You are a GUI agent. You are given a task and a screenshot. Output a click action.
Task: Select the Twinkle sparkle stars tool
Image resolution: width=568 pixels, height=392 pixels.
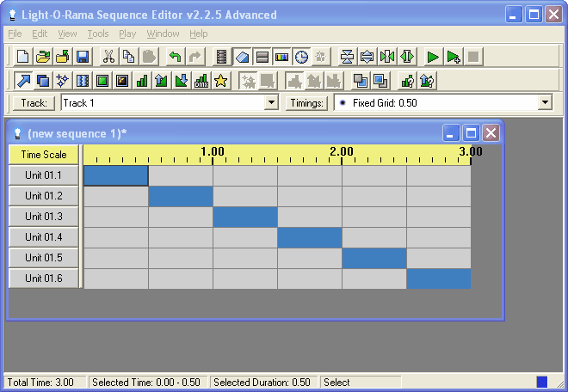point(63,81)
